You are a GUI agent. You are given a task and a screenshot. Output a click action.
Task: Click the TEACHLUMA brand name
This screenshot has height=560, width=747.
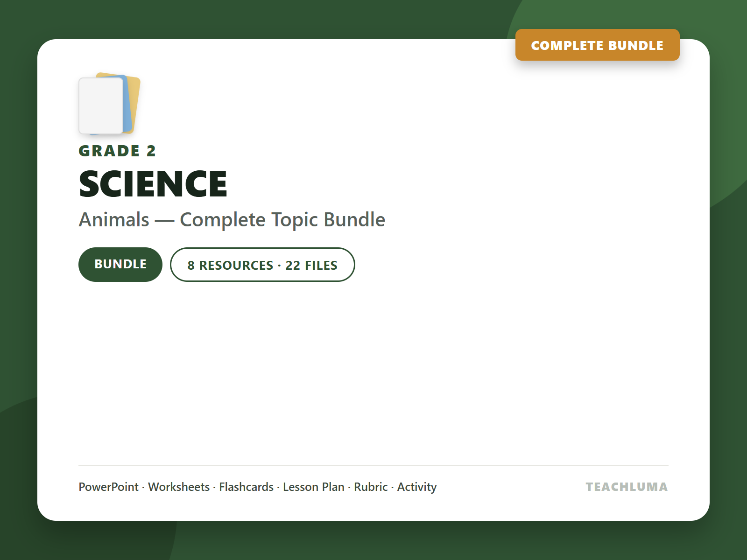[x=627, y=487]
